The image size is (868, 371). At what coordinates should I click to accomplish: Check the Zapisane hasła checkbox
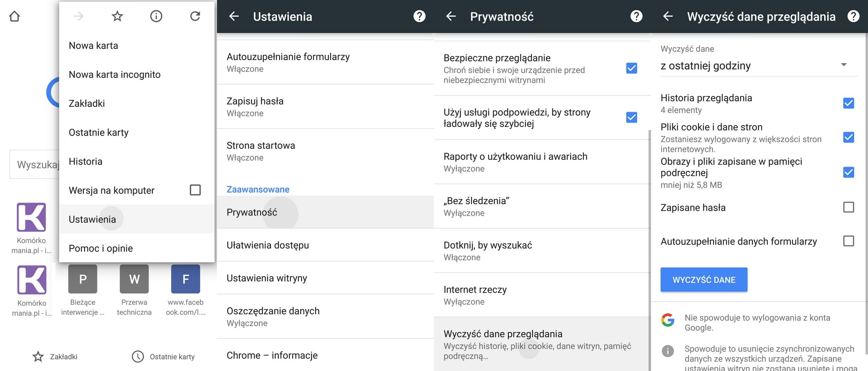(x=848, y=207)
